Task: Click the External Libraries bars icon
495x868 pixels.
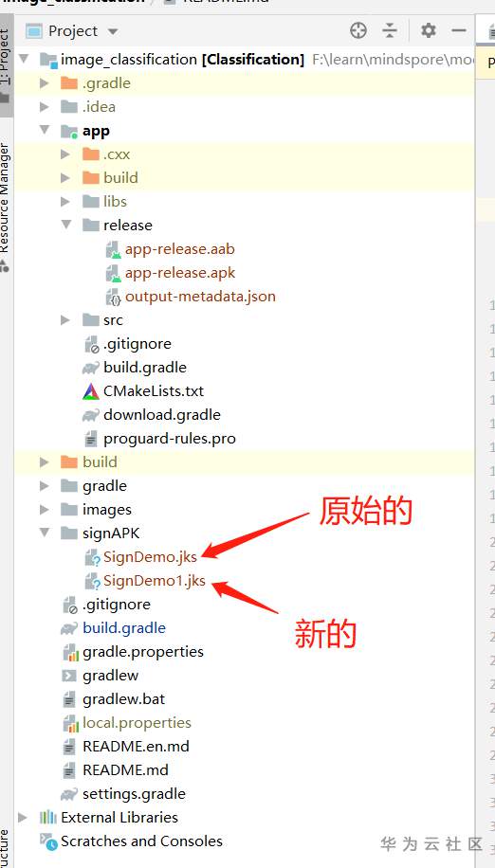Action: (48, 818)
